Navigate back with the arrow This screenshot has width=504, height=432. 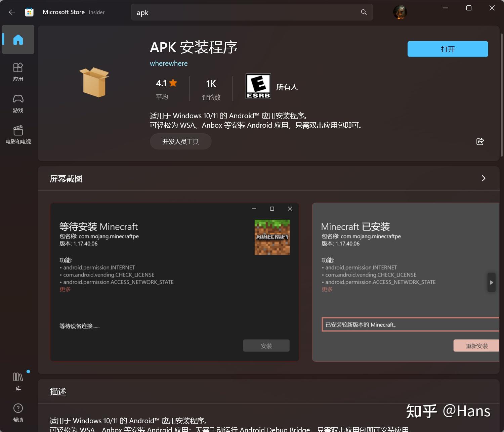[12, 12]
